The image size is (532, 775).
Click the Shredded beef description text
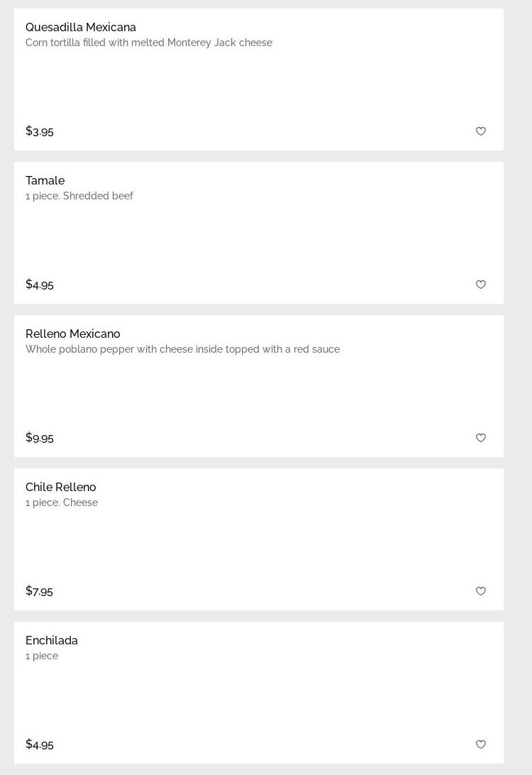click(x=79, y=196)
